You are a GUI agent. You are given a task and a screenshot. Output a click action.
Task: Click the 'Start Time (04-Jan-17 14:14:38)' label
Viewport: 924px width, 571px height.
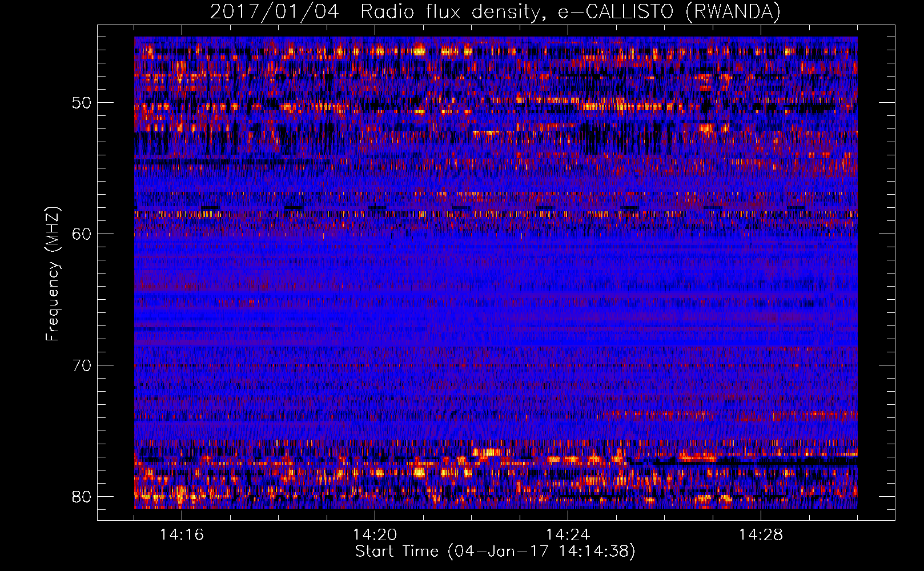[x=495, y=552]
